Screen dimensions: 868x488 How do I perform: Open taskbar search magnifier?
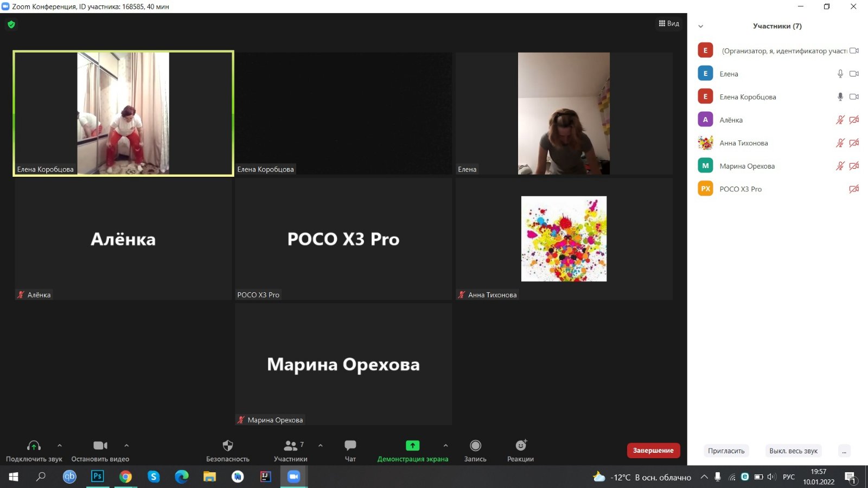[41, 477]
